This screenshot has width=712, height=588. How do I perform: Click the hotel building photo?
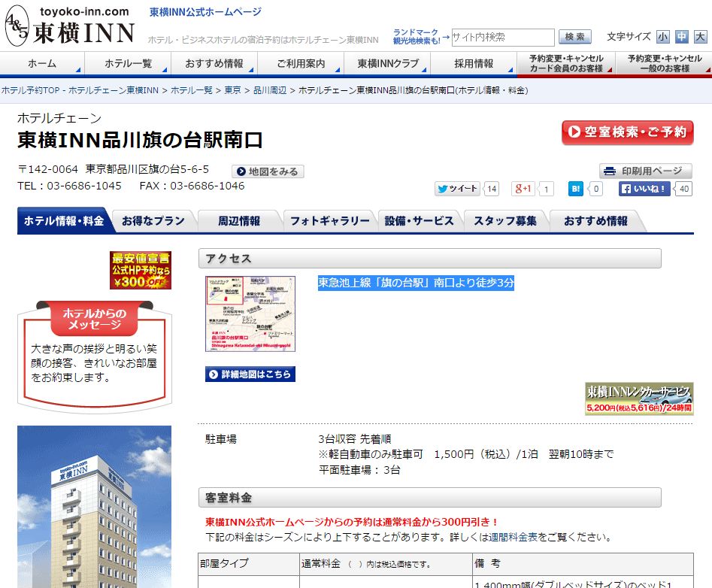(95, 507)
